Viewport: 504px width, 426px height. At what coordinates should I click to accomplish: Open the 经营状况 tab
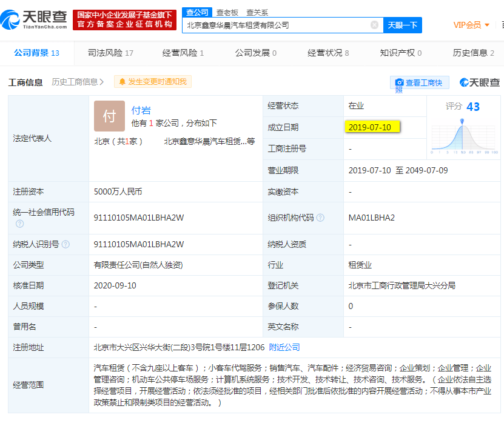click(328, 53)
